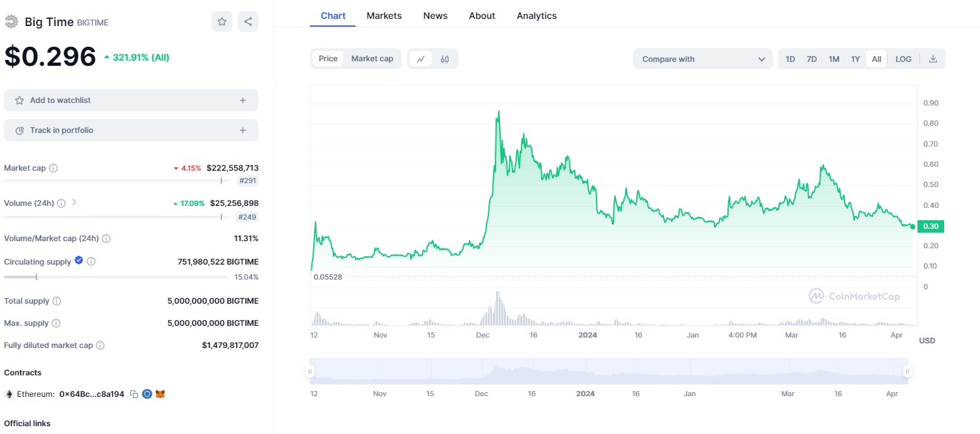Click the BIGTIME ticker symbol text

click(x=92, y=23)
